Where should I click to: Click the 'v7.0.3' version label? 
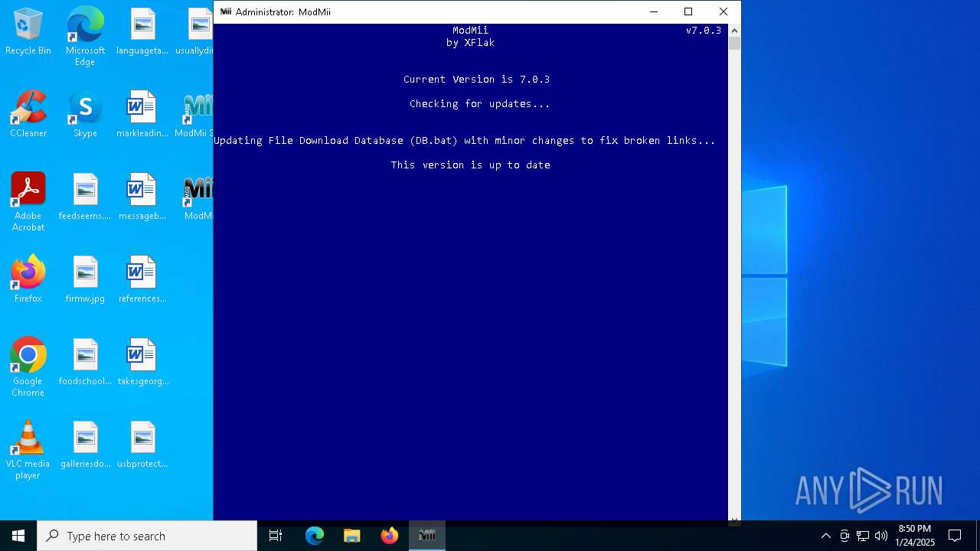pos(704,31)
